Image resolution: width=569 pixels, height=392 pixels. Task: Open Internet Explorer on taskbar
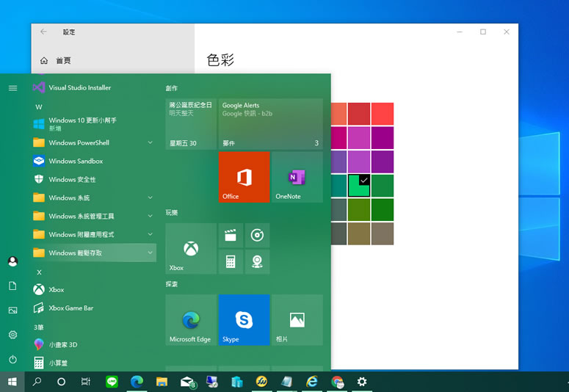[312, 382]
